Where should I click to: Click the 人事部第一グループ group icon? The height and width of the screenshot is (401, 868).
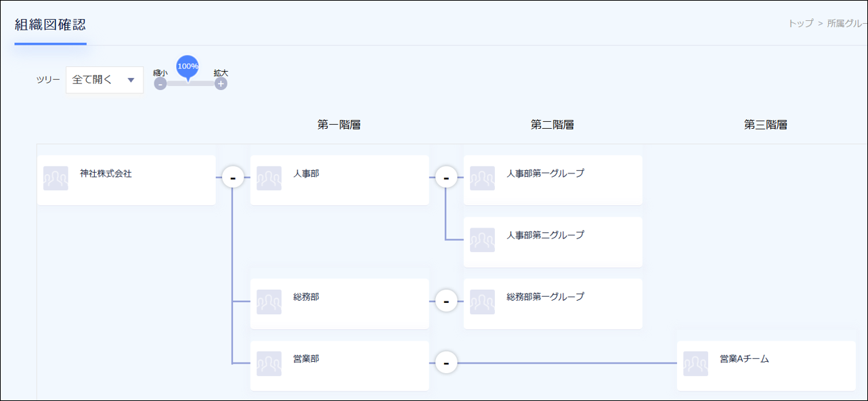482,178
